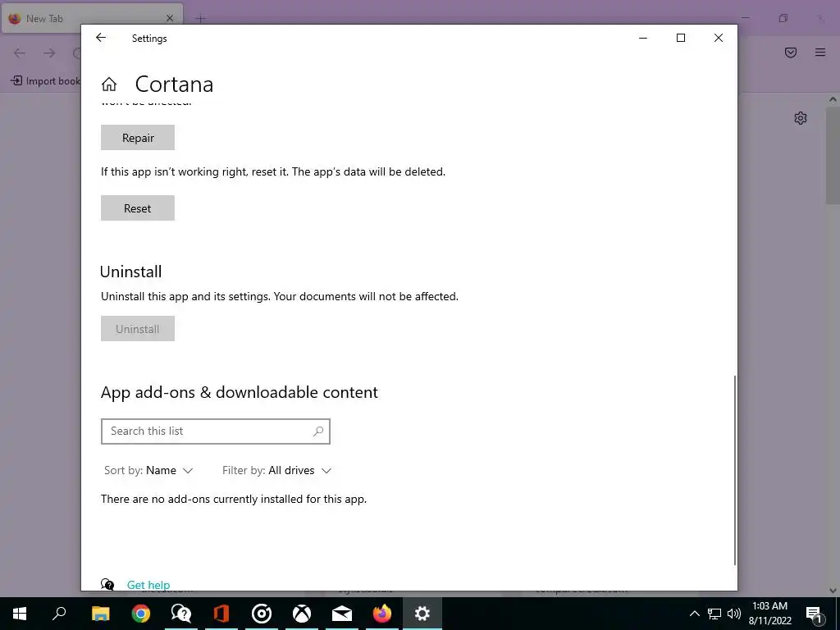The height and width of the screenshot is (630, 840).
Task: Open Firefox new tab personalize gear
Action: 801,118
